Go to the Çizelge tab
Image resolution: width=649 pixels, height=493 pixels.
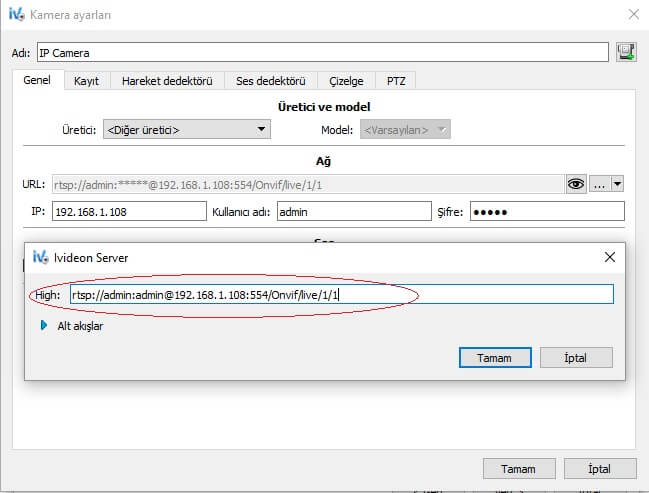tap(346, 81)
